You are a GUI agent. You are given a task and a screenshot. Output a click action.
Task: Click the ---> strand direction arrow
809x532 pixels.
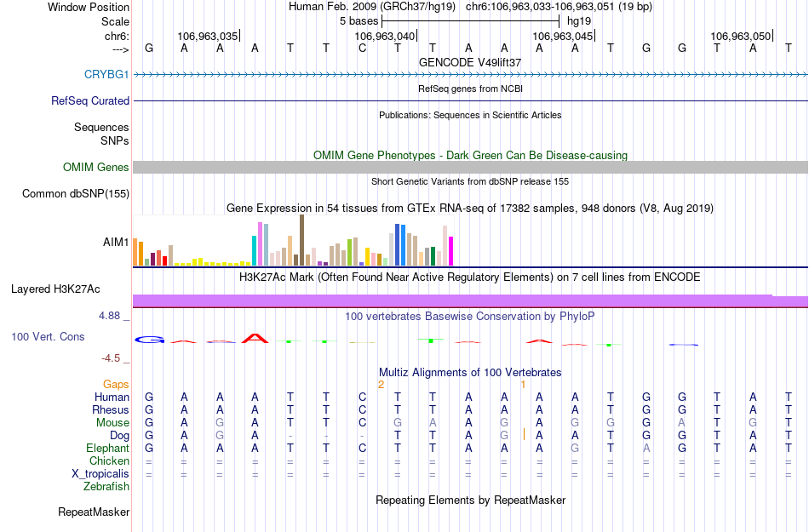point(120,49)
